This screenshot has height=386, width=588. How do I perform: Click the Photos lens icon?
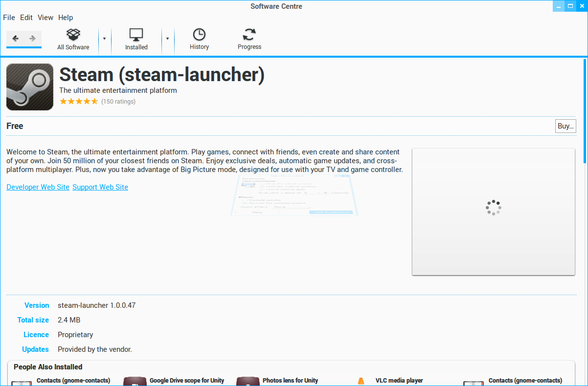[248, 381]
